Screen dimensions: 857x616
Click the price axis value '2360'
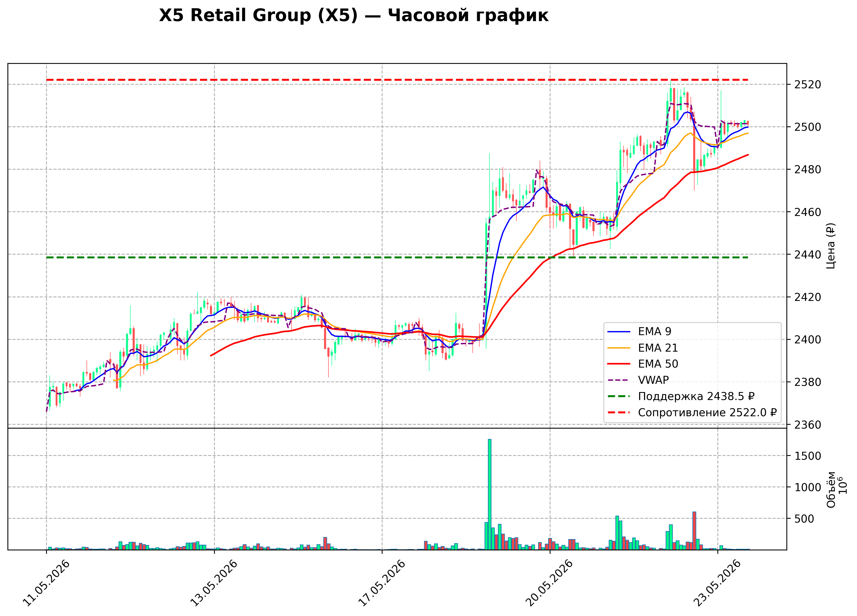(808, 425)
